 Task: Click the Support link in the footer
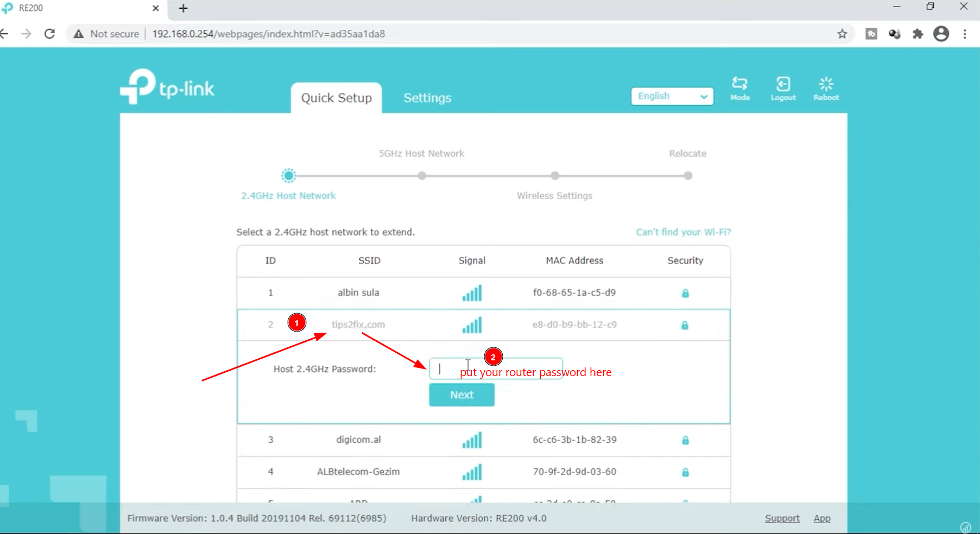coord(782,518)
